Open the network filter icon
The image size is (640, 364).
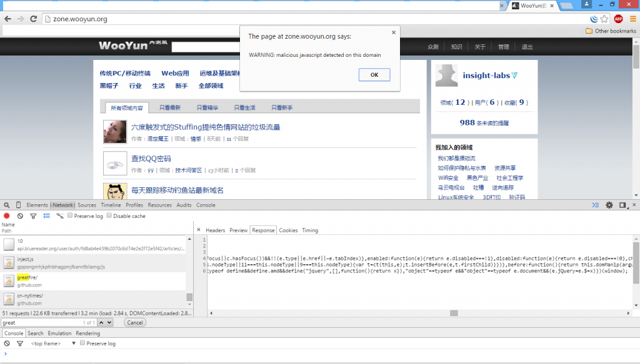pyautogui.click(x=33, y=216)
